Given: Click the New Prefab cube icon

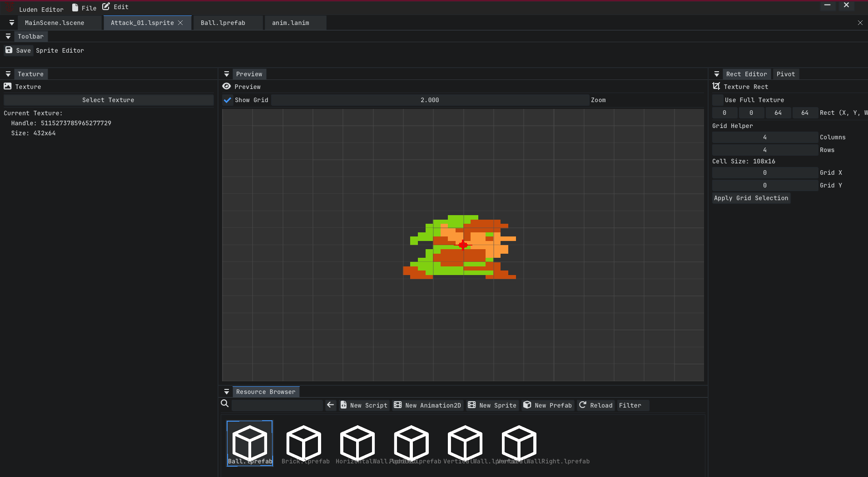Looking at the screenshot, I should tap(527, 405).
